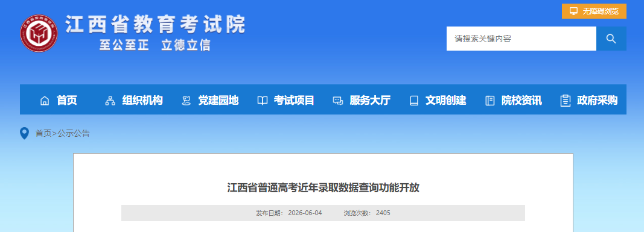Open 政府采购 navigation item
Viewport: 644px width, 232px height.
pyautogui.click(x=597, y=101)
